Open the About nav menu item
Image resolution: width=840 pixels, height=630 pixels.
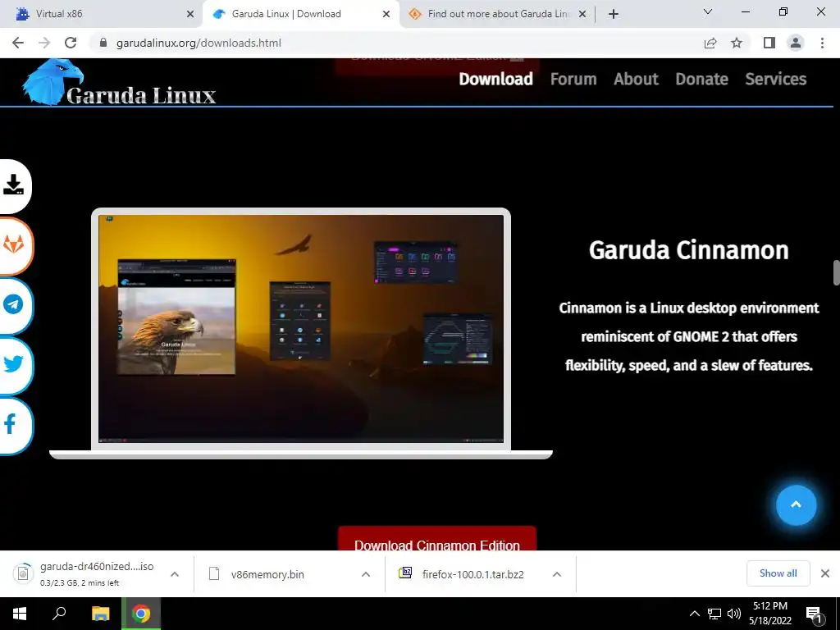coord(636,80)
